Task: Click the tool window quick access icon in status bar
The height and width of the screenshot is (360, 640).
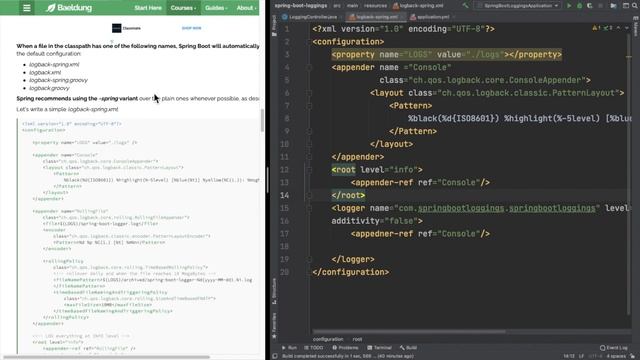Action: pyautogui.click(x=275, y=356)
